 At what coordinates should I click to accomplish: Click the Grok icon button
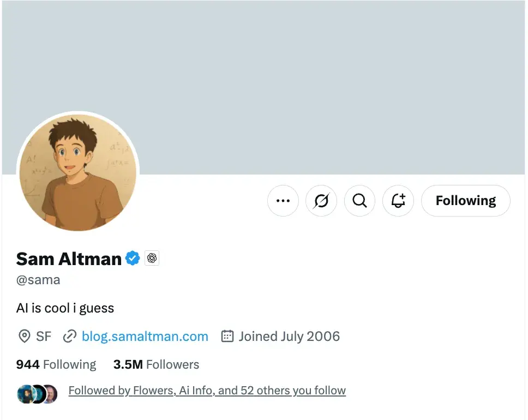point(321,201)
